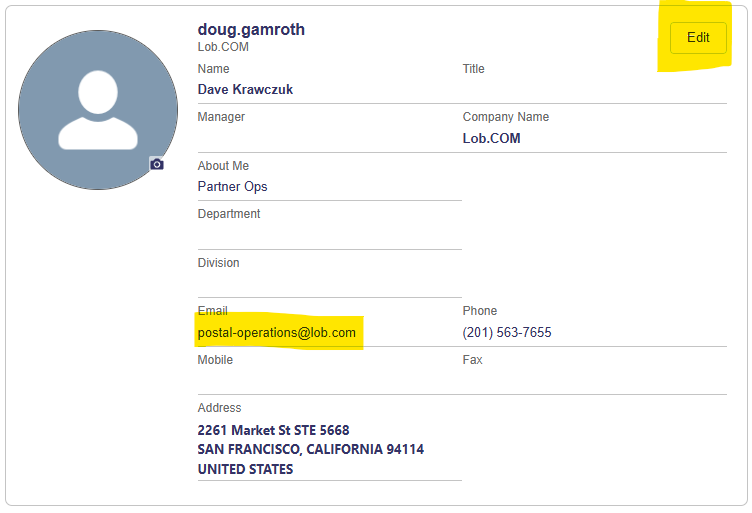
Task: Click the empty Department field
Action: pos(329,235)
